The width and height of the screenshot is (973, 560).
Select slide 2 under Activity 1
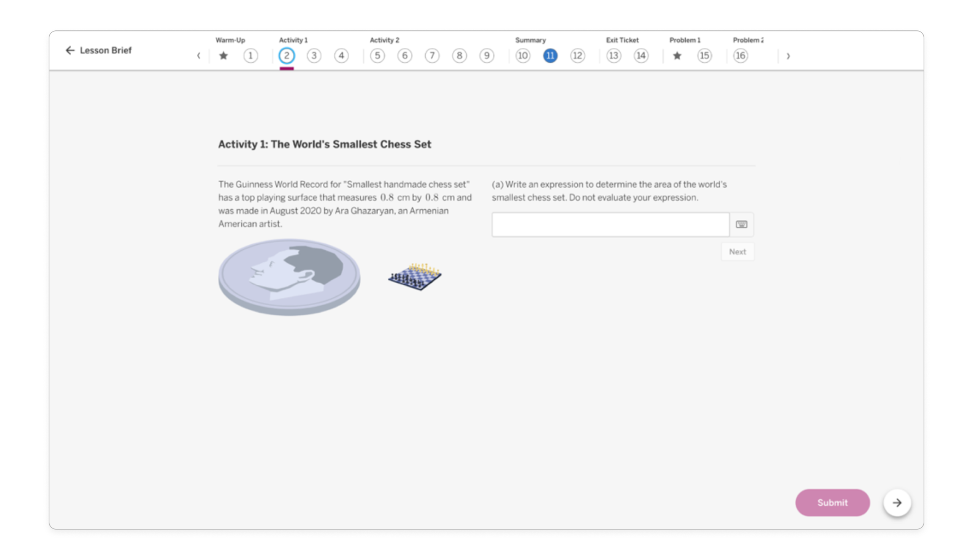pos(287,56)
